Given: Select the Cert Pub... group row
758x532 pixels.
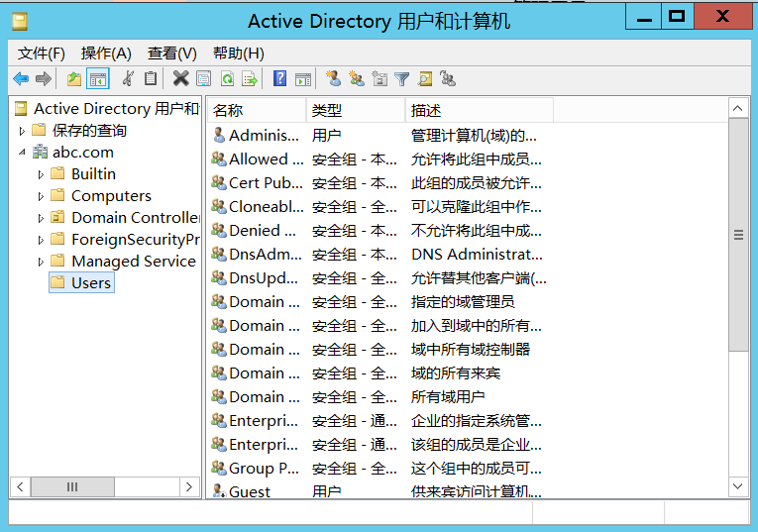Looking at the screenshot, I should coord(375,182).
